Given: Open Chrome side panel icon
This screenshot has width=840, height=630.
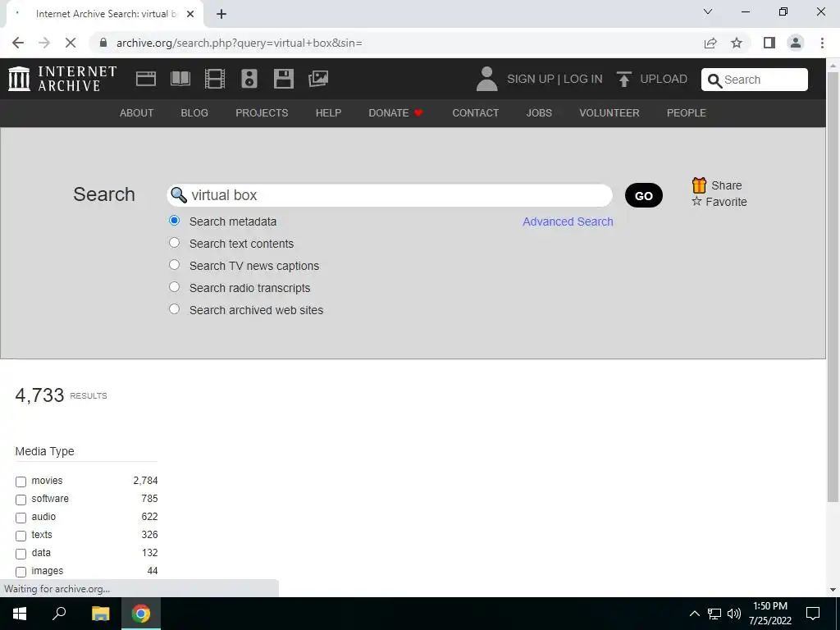Looking at the screenshot, I should coord(769,43).
